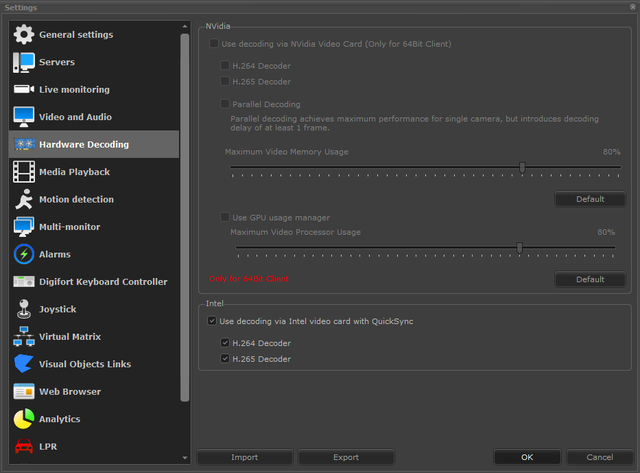Image resolution: width=640 pixels, height=473 pixels.
Task: Discard changes with the Cancel button
Action: coord(600,457)
